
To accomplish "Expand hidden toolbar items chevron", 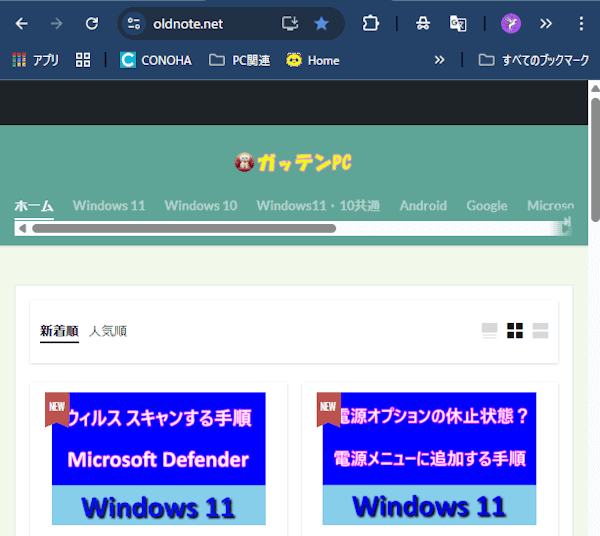I will tap(546, 24).
